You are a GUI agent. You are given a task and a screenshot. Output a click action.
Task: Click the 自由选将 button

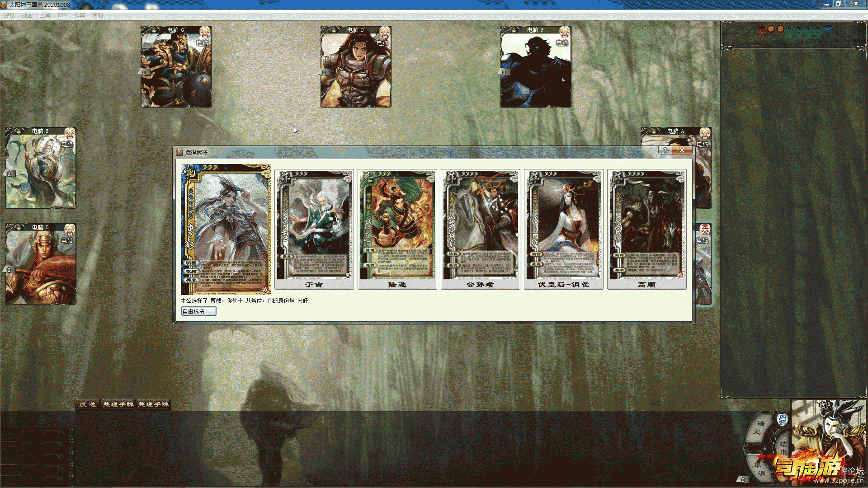198,311
